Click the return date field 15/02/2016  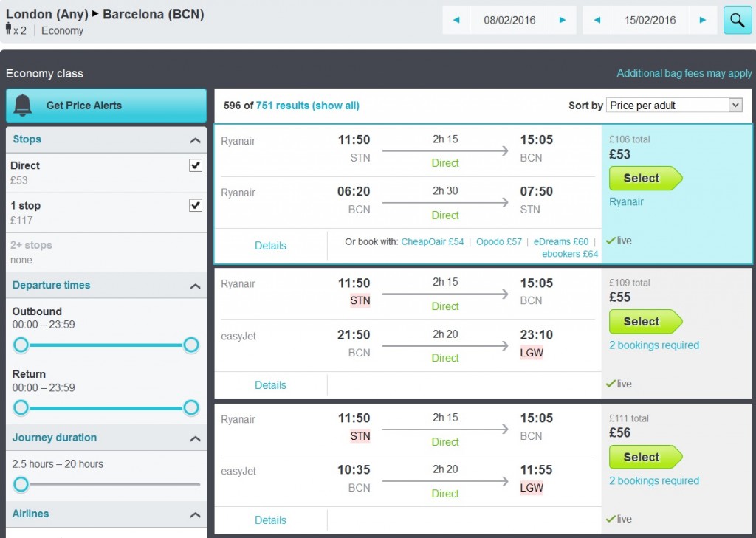650,20
